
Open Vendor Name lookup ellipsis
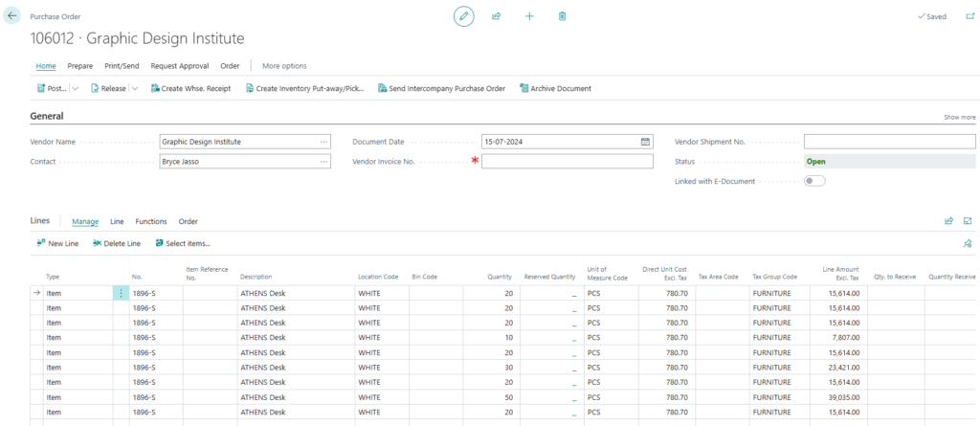tap(323, 142)
